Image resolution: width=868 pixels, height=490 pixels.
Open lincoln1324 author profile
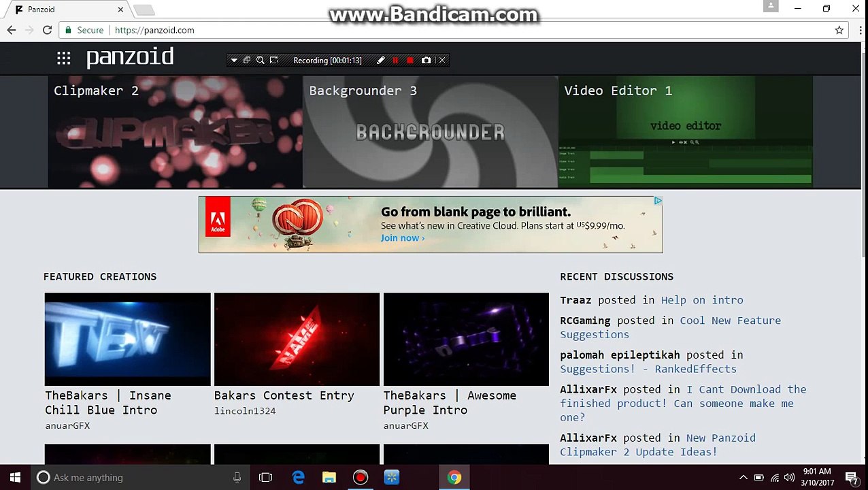click(x=245, y=411)
